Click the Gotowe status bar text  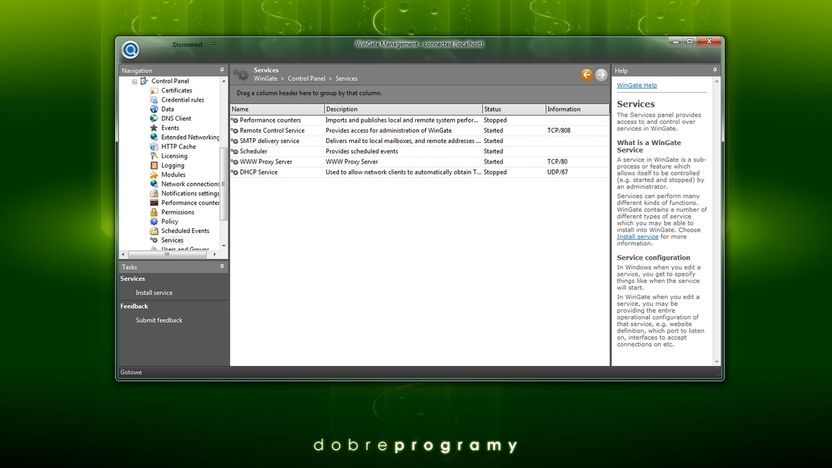tap(131, 372)
